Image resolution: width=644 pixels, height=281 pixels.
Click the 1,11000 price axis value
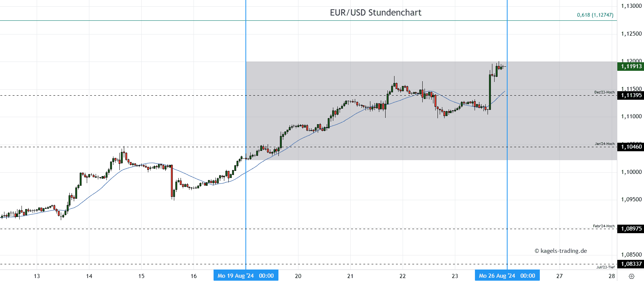[x=631, y=116]
